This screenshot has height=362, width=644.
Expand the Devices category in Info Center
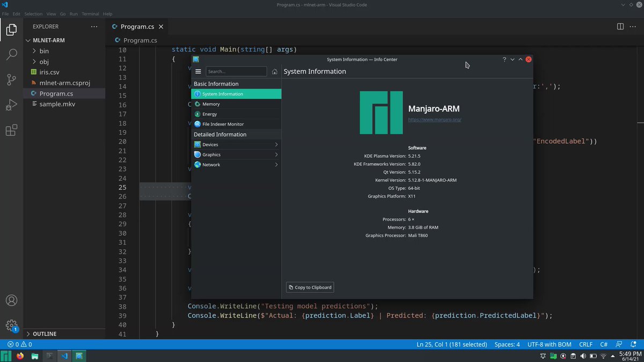pos(236,144)
